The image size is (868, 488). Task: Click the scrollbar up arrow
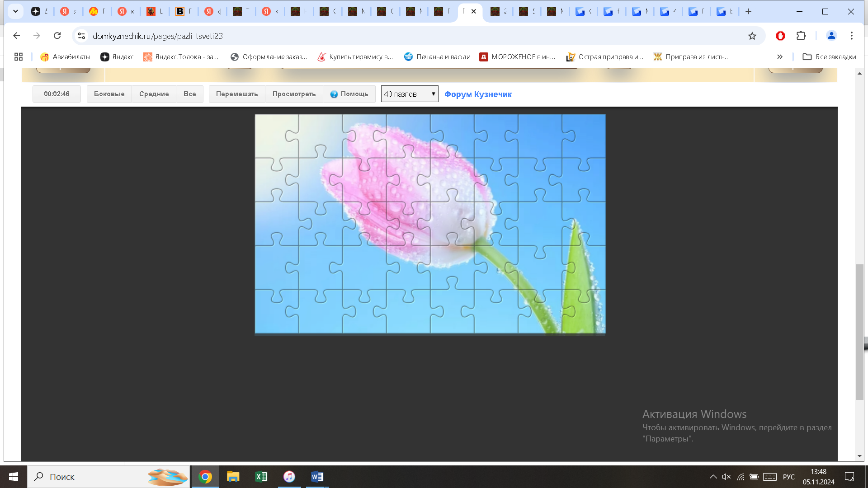point(859,73)
